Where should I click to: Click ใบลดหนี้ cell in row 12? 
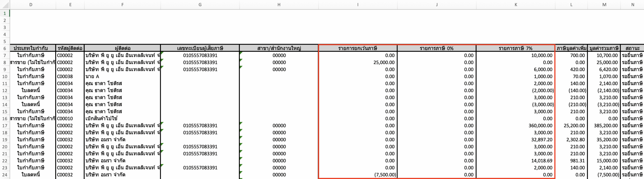tap(33, 90)
